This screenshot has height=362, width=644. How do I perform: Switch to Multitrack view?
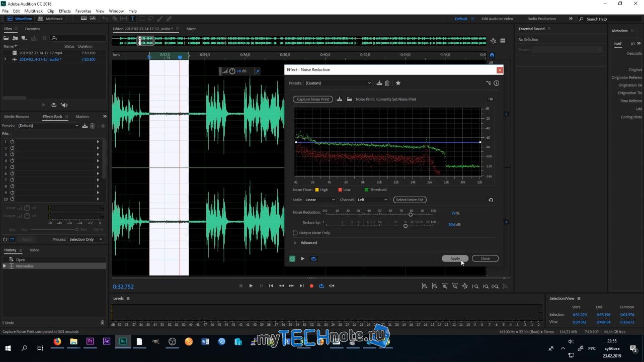[50, 19]
